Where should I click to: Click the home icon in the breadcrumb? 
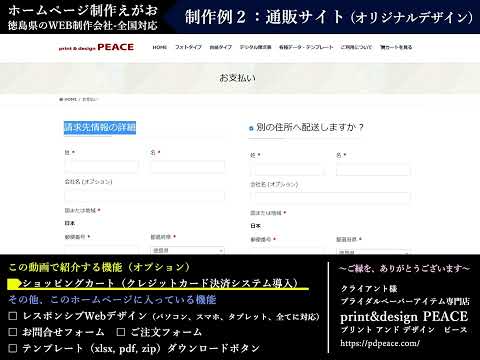click(61, 99)
